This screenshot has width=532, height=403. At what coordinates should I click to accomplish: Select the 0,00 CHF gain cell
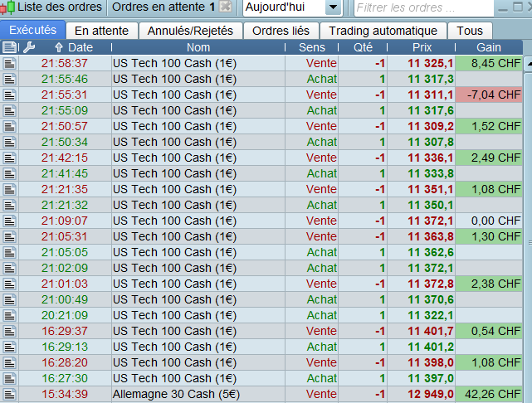[x=489, y=221]
